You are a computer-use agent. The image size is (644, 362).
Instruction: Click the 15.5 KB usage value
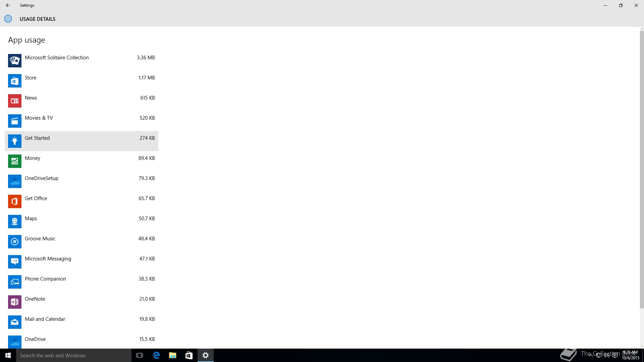coord(147,339)
